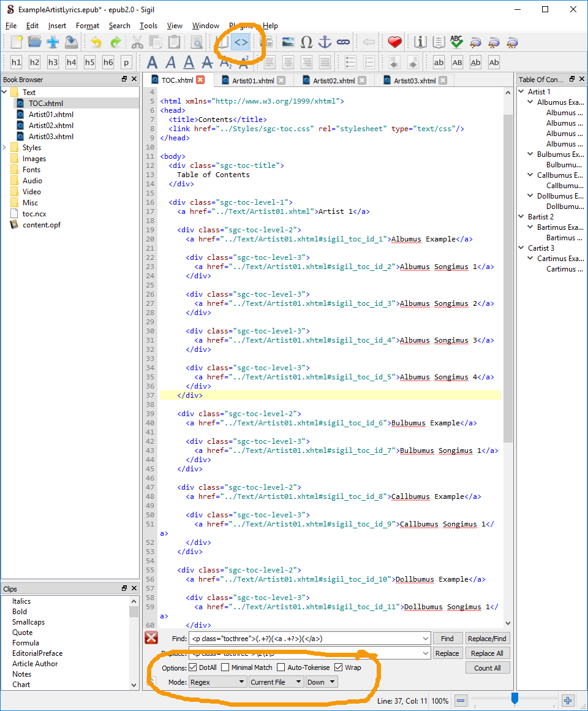Open the Tools menu

pos(148,26)
